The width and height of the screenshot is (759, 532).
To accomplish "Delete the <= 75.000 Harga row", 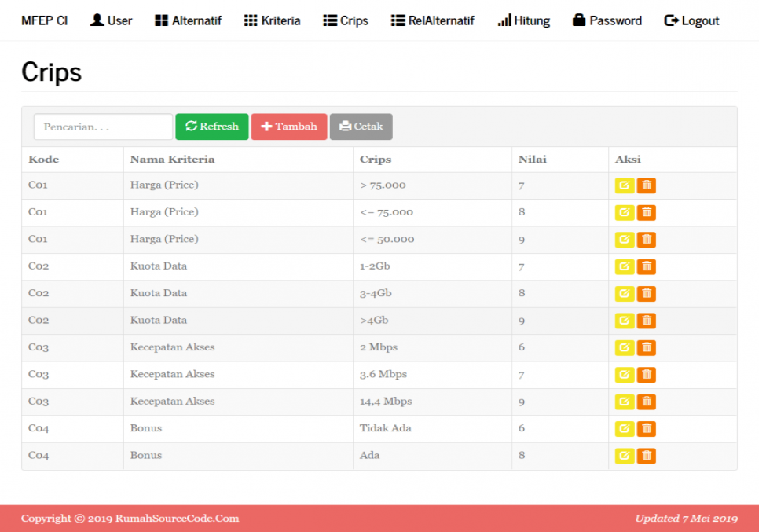I will click(x=646, y=212).
